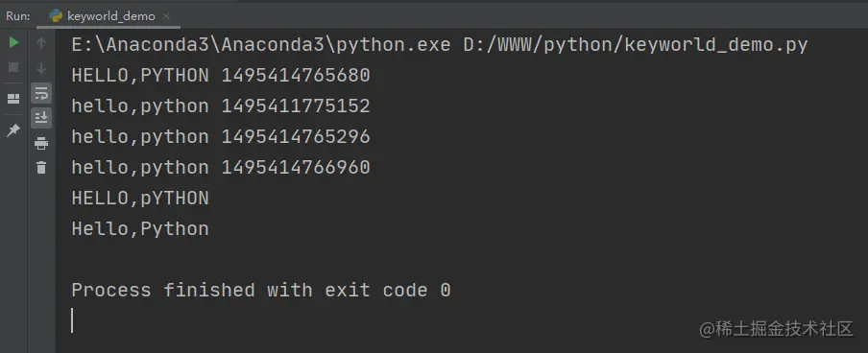Click the HELLO,pYTHON output line
This screenshot has width=868, height=353.
pos(140,198)
